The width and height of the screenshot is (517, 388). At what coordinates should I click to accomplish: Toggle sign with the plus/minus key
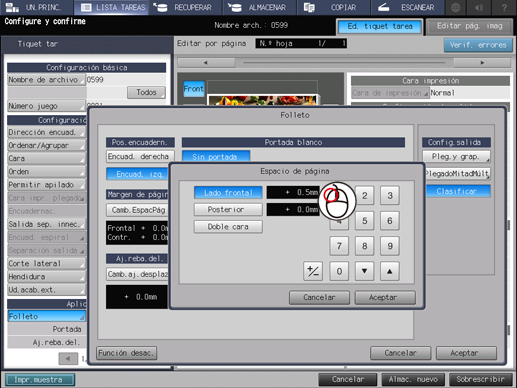313,271
